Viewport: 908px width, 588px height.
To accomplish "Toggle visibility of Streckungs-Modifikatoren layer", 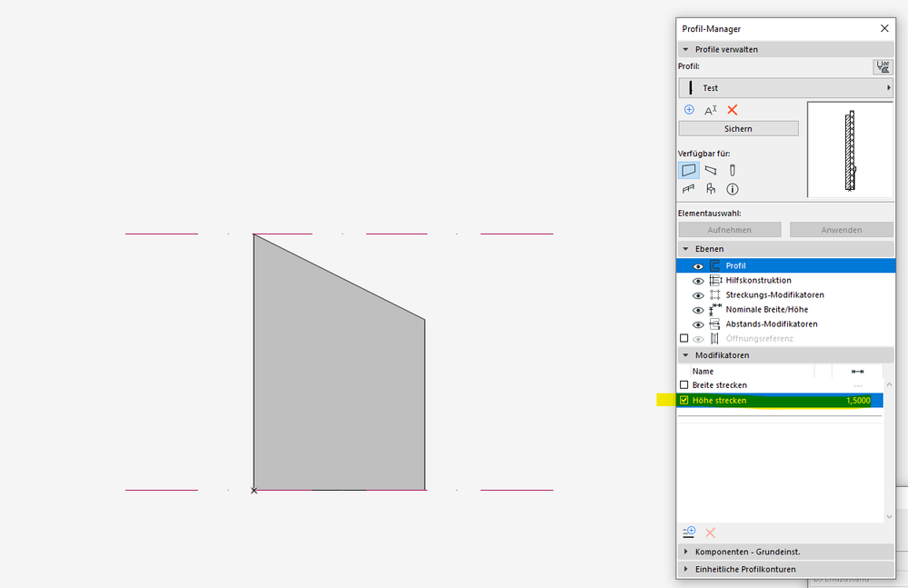I will click(698, 295).
